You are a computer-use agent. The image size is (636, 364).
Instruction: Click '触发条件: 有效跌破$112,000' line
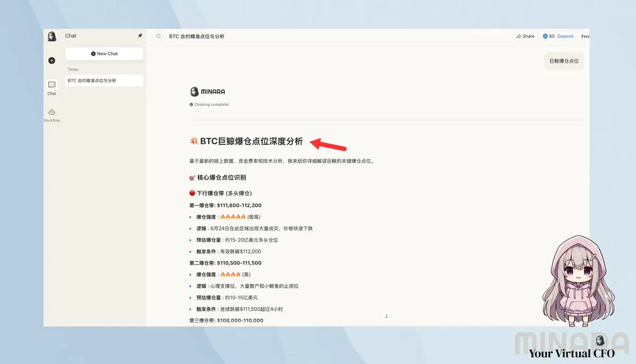point(228,252)
